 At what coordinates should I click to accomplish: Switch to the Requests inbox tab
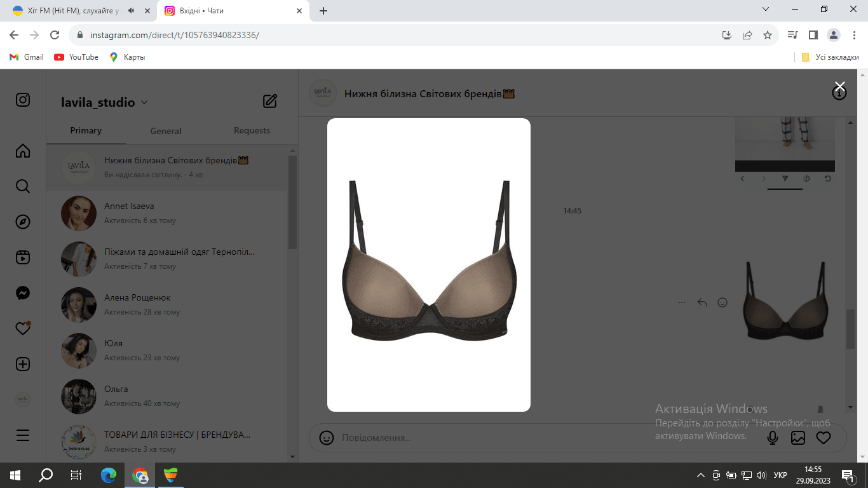point(252,130)
